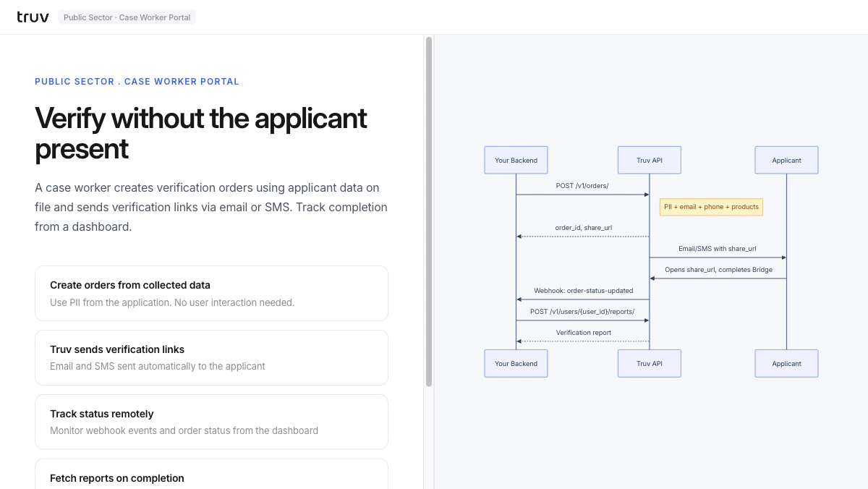Click the Verification report label
The image size is (868, 489).
pos(583,333)
